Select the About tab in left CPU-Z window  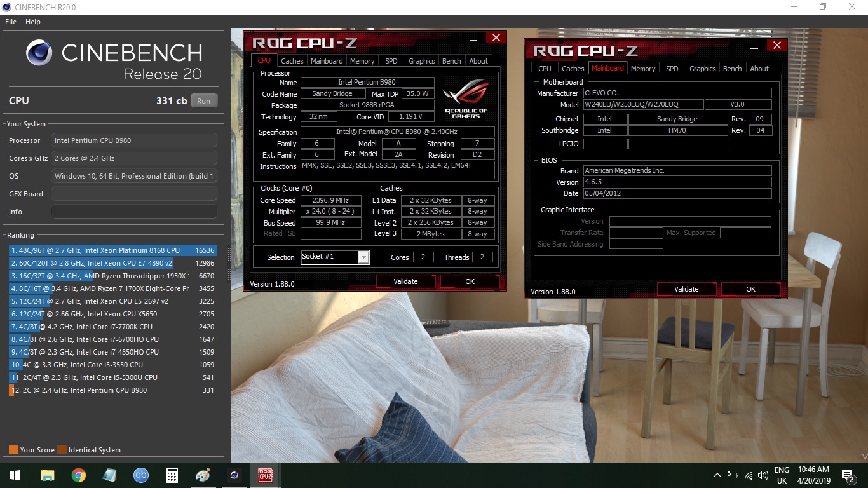click(x=478, y=61)
